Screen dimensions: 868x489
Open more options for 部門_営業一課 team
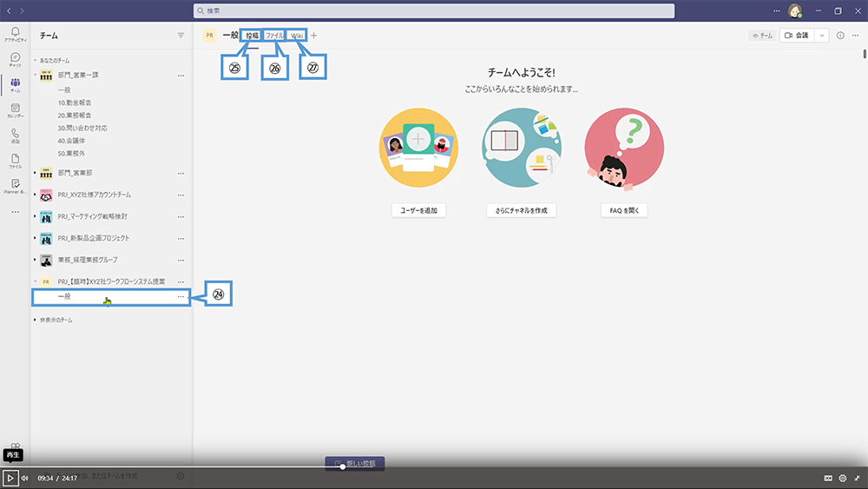tap(181, 76)
